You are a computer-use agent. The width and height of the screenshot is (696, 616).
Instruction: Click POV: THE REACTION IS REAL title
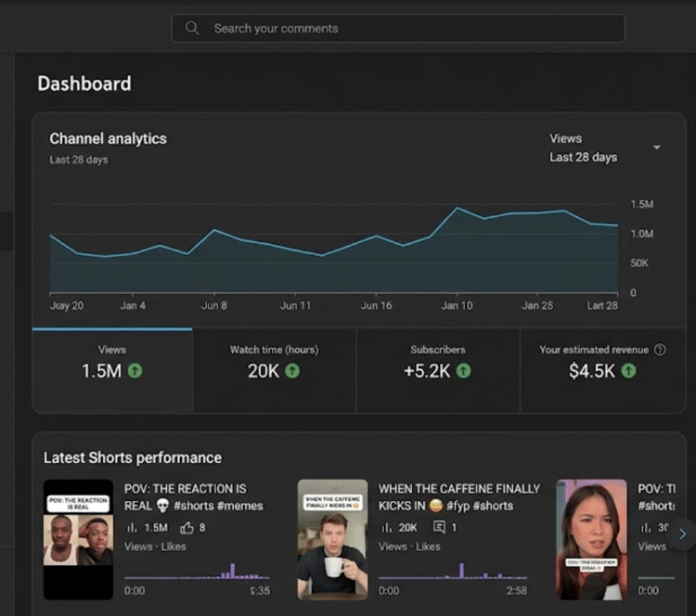[x=194, y=497]
